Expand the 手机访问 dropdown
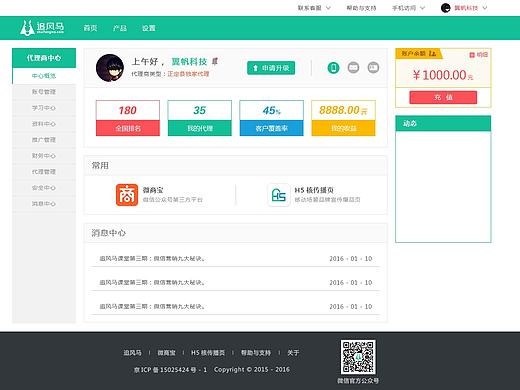 [408, 8]
